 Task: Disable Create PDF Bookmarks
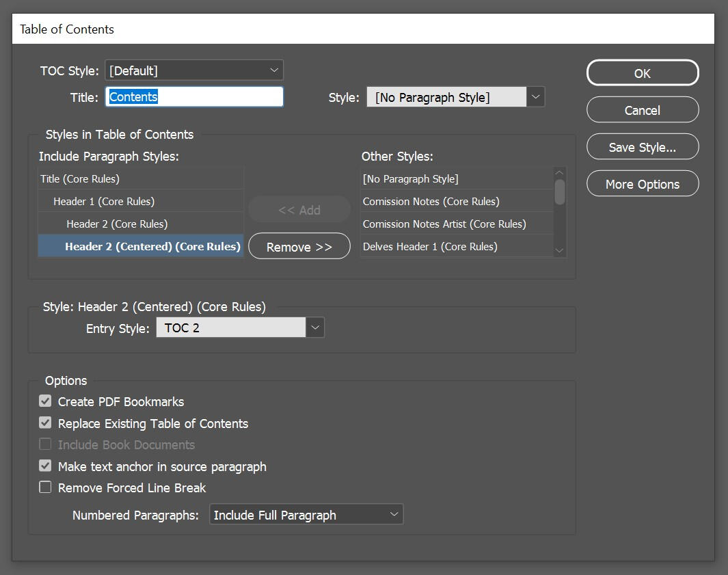45,401
